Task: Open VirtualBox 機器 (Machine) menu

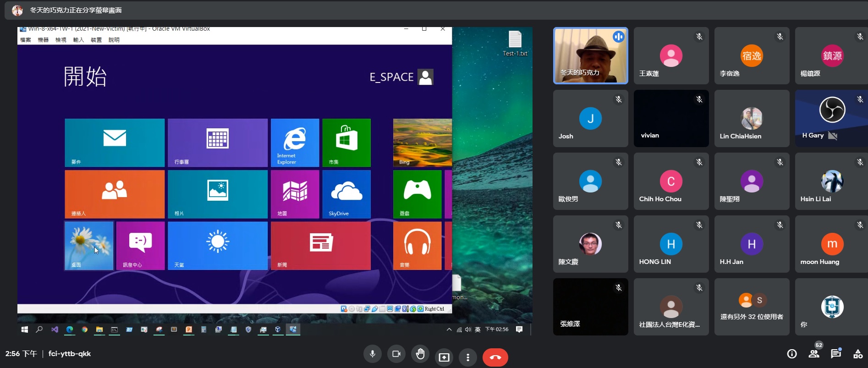Action: click(43, 40)
